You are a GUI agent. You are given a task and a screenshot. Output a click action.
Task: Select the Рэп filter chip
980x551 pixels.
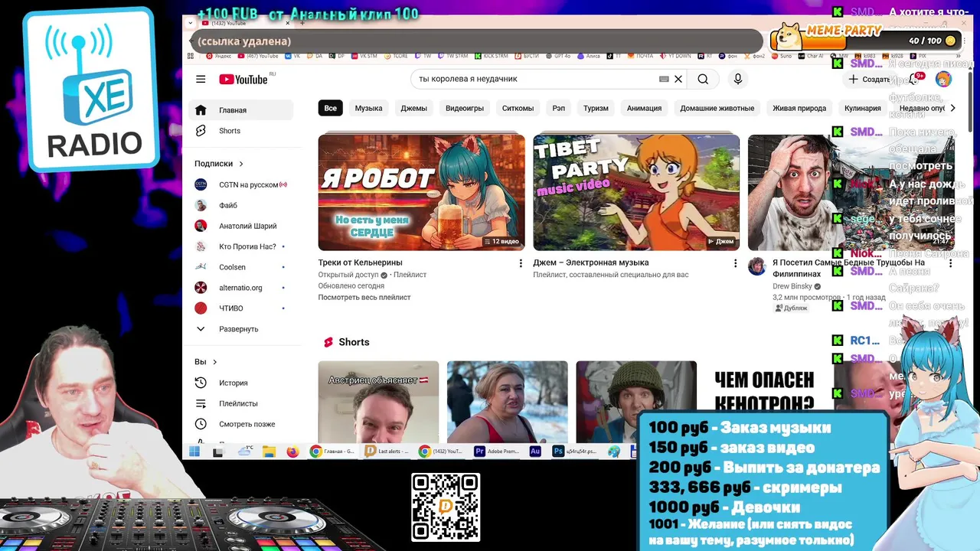559,108
